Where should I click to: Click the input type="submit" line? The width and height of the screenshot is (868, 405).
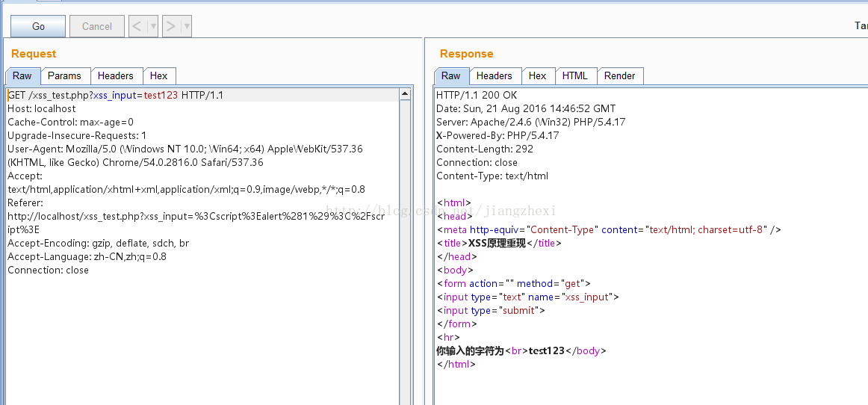491,310
